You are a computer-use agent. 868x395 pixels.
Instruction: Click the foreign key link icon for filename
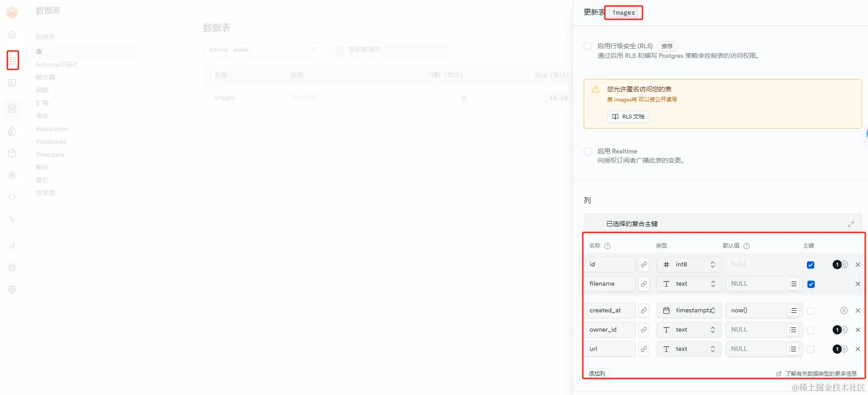[644, 284]
